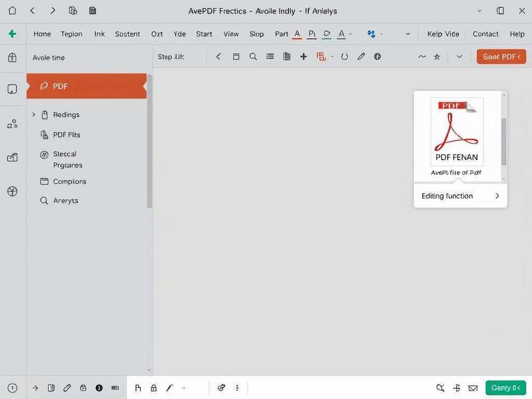Click the pencil edit icon in toolbar
Image resolution: width=532 pixels, height=399 pixels.
point(361,57)
